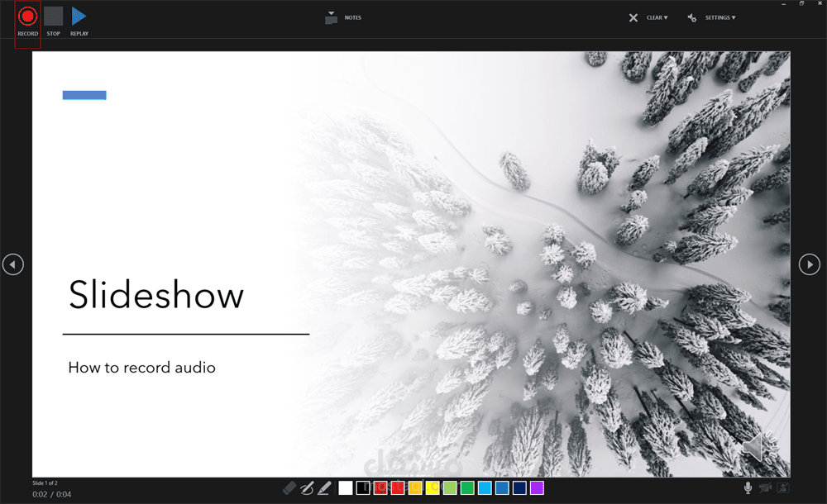Expand the Notes panel
The image size is (827, 504).
[343, 17]
